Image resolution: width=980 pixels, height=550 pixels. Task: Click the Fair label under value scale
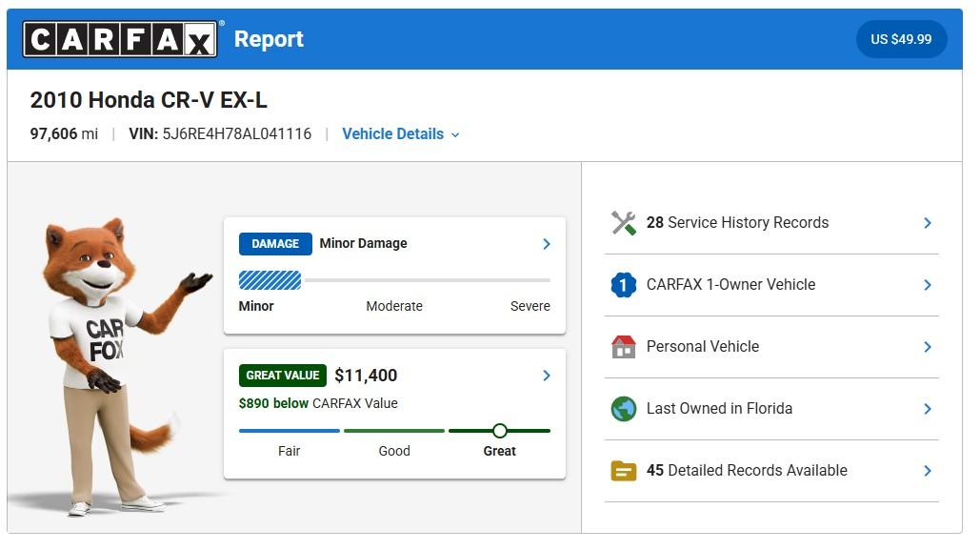tap(290, 451)
